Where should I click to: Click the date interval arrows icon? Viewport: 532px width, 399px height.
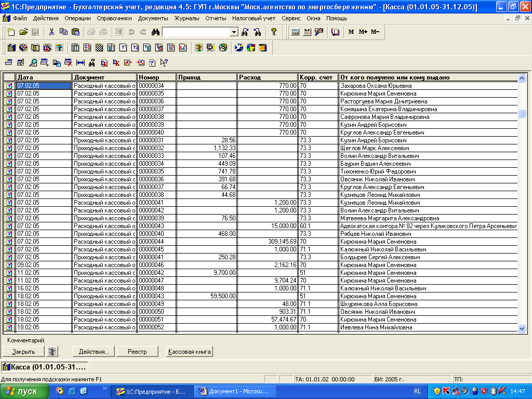click(x=81, y=63)
